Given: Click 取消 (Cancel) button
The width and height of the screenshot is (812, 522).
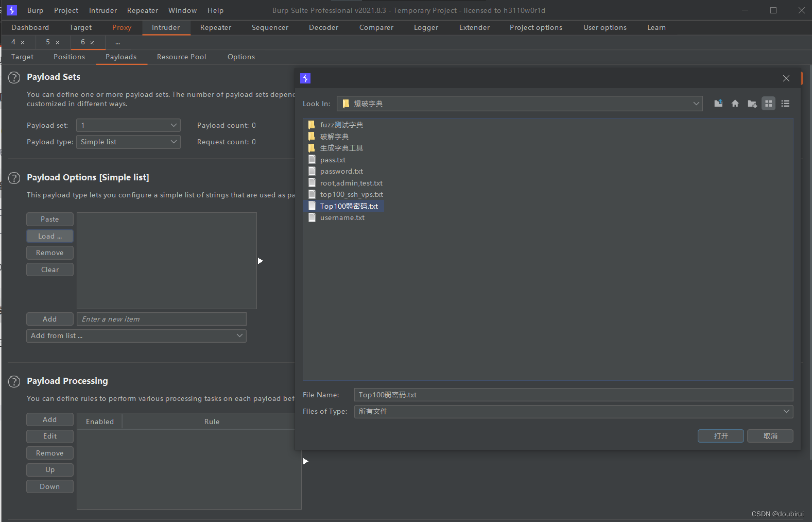Looking at the screenshot, I should coord(770,436).
